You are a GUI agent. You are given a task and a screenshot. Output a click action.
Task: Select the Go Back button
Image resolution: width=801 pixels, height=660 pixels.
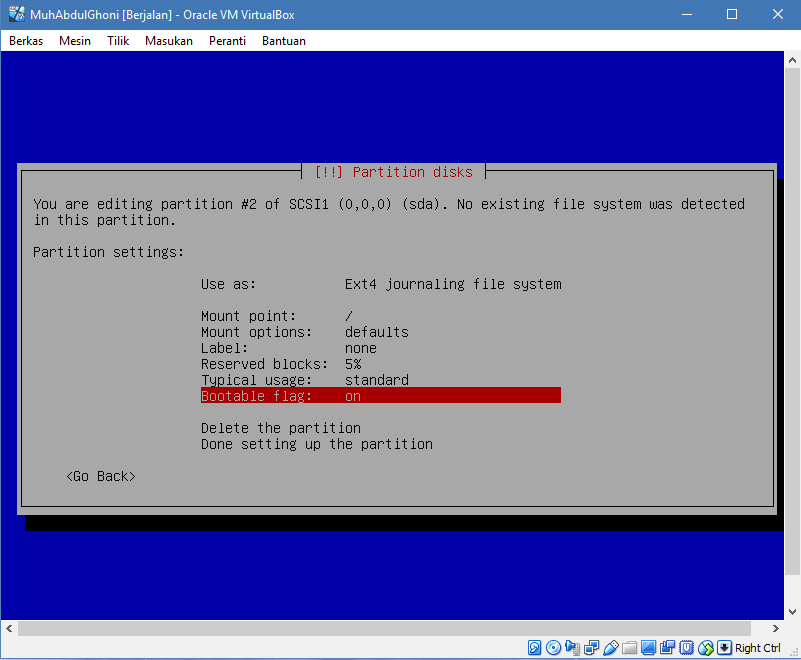[101, 476]
